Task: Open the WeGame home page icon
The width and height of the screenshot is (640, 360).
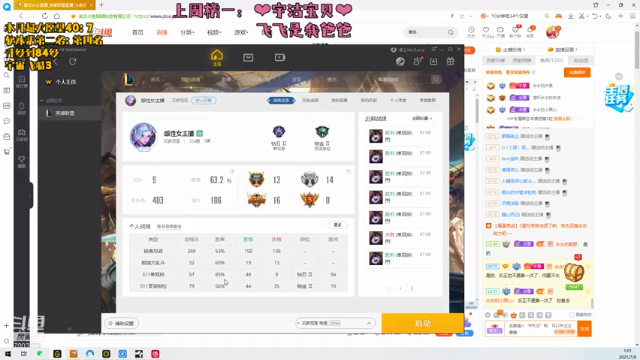Action: point(217,58)
